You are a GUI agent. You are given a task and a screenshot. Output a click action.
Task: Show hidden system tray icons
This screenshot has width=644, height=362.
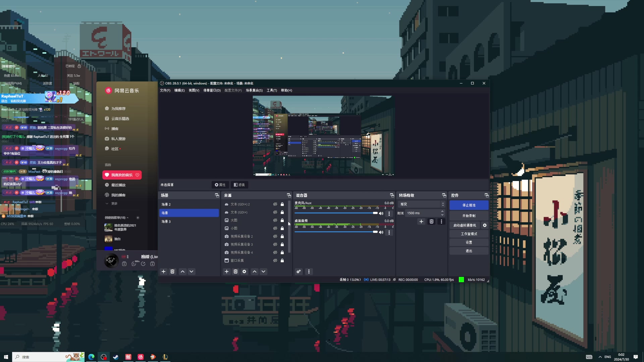pyautogui.click(x=600, y=357)
